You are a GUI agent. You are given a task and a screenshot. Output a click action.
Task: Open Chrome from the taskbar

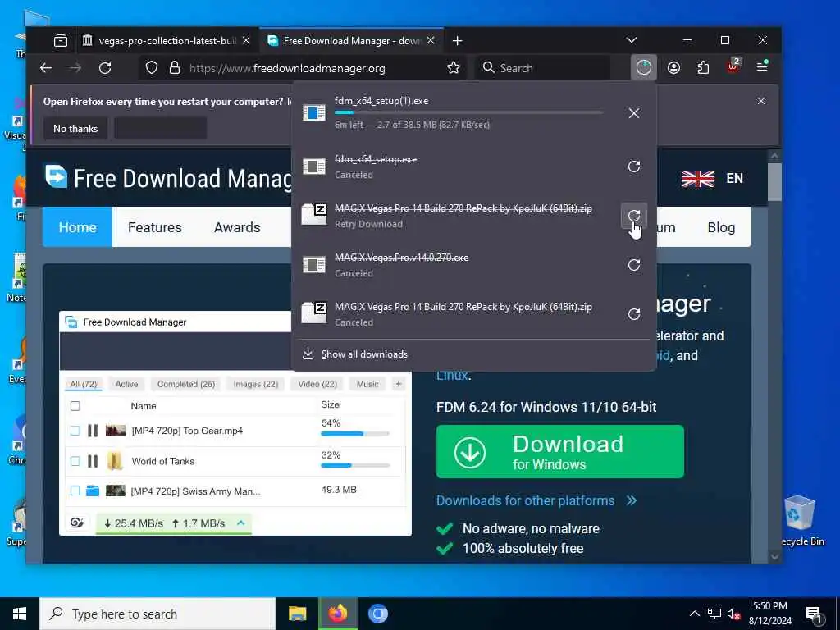tap(377, 614)
